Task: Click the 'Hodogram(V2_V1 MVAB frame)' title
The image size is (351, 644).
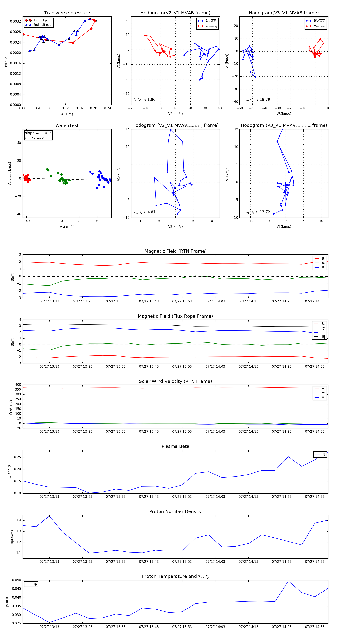Action: click(175, 13)
